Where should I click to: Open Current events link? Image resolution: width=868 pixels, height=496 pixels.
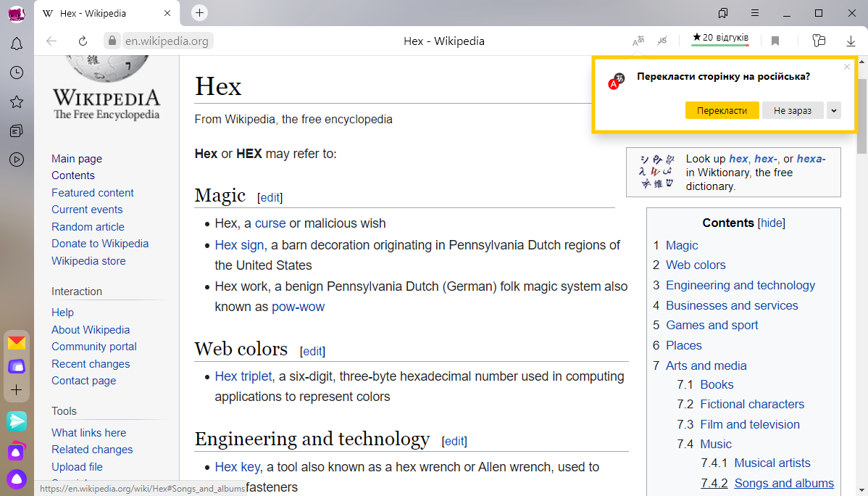pos(87,210)
